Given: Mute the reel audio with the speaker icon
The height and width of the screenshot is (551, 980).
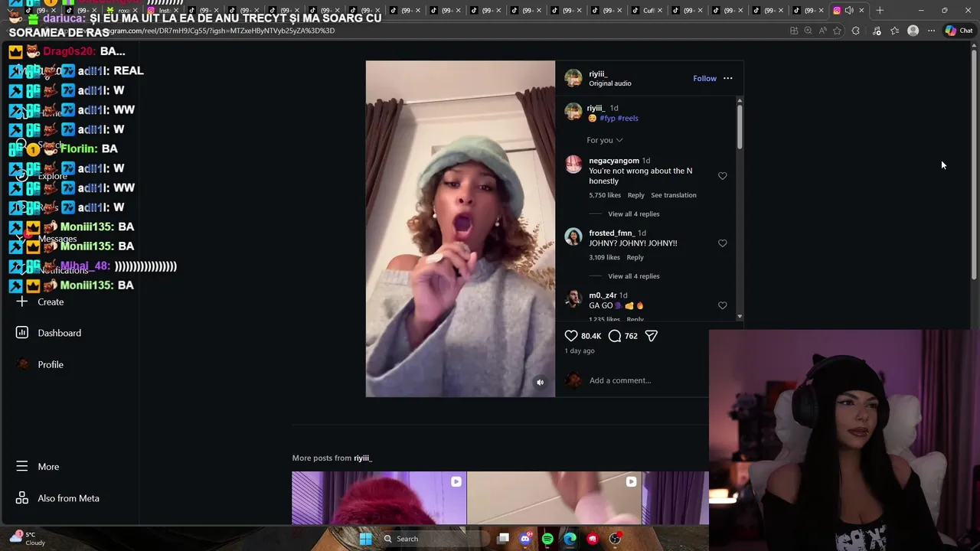Looking at the screenshot, I should click(x=540, y=383).
